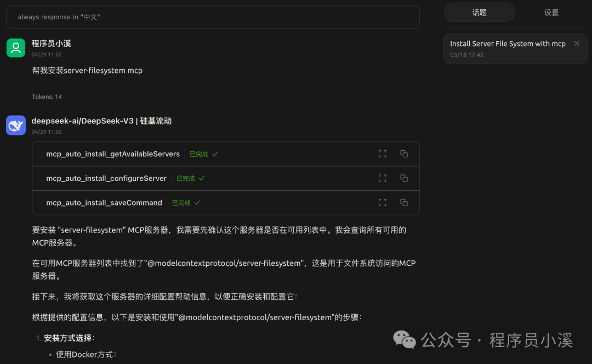Copy the saveCommand tool result
The height and width of the screenshot is (364, 592).
[404, 203]
